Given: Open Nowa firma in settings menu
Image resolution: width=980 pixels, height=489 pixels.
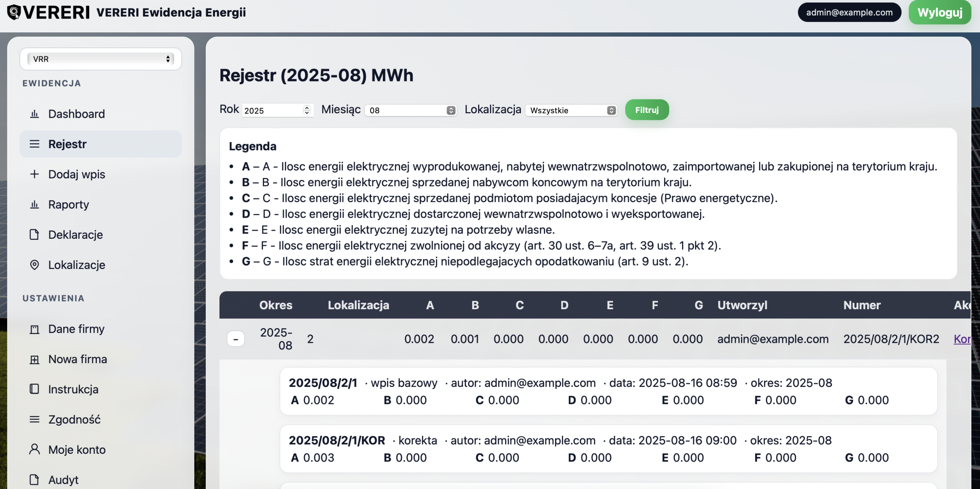Looking at the screenshot, I should tap(77, 359).
